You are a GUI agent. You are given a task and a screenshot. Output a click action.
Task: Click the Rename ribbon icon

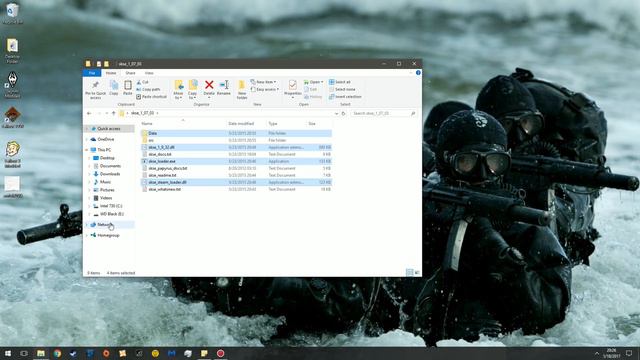click(224, 88)
